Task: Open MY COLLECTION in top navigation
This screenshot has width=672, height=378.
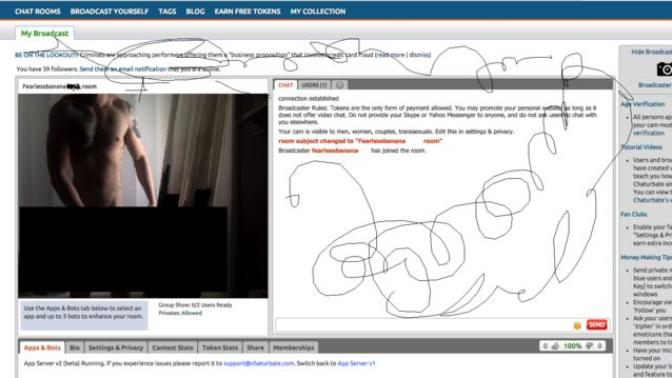Action: tap(318, 12)
